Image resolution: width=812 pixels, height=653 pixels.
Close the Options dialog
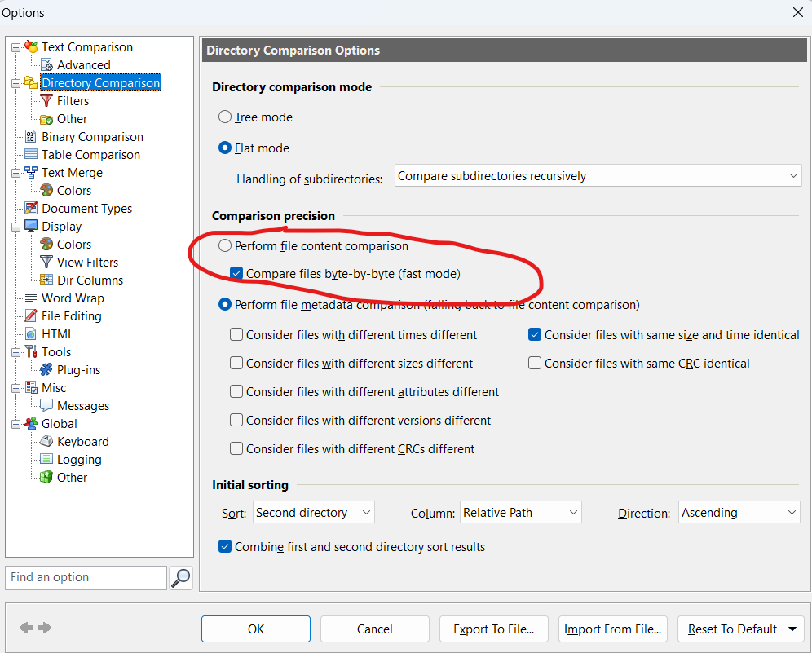(x=798, y=12)
